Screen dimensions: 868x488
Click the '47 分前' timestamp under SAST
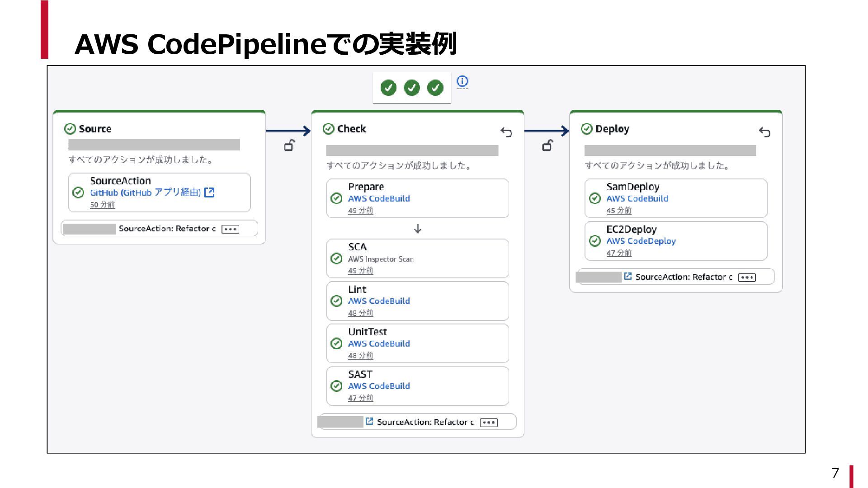pos(360,398)
